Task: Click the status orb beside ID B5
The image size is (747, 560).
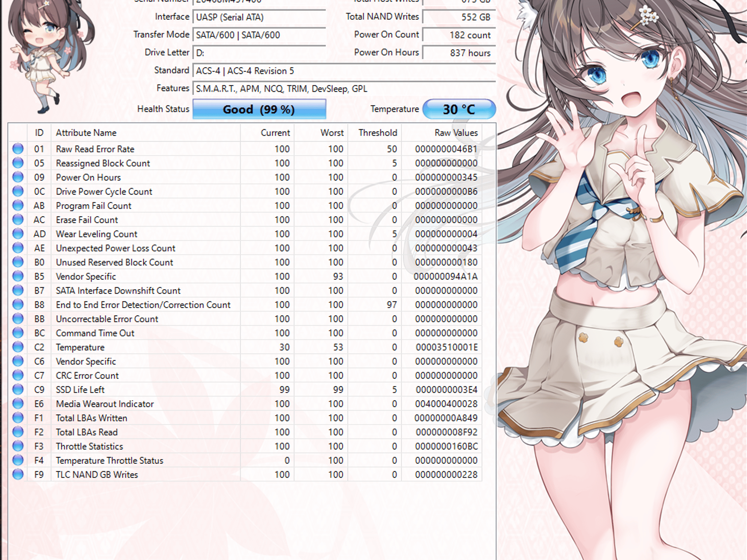Action: (x=18, y=276)
